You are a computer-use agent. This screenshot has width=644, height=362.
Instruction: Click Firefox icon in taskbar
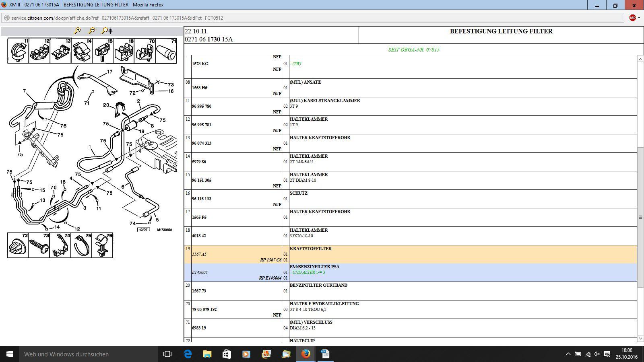click(305, 354)
